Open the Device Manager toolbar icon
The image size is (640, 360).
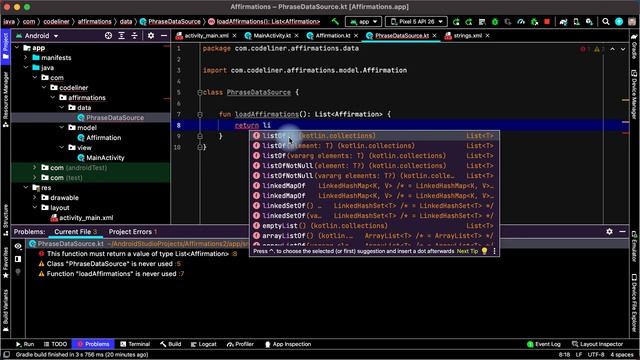pos(576,22)
